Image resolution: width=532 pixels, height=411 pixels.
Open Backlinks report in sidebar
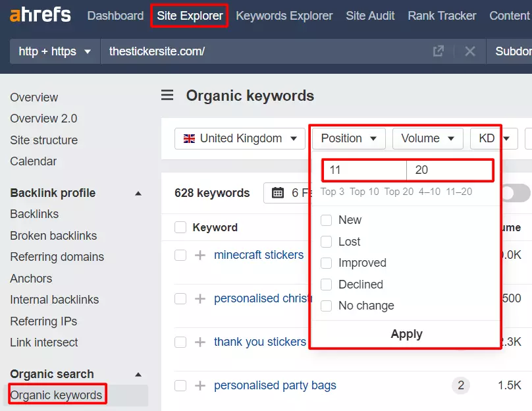[34, 214]
